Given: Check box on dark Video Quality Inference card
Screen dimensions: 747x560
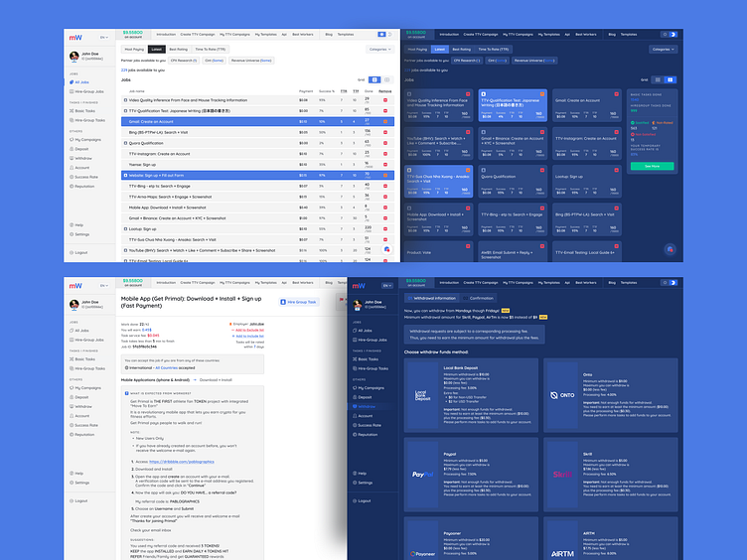Looking at the screenshot, I should click(x=409, y=94).
